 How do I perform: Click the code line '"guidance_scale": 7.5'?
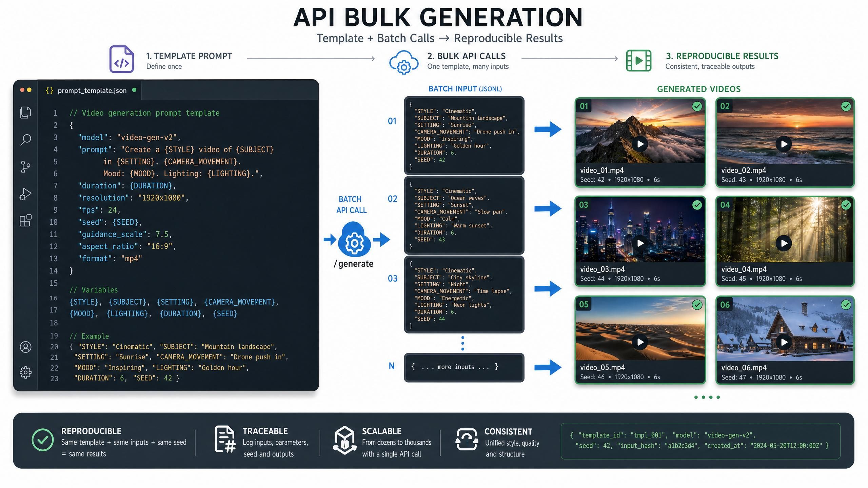tap(125, 235)
